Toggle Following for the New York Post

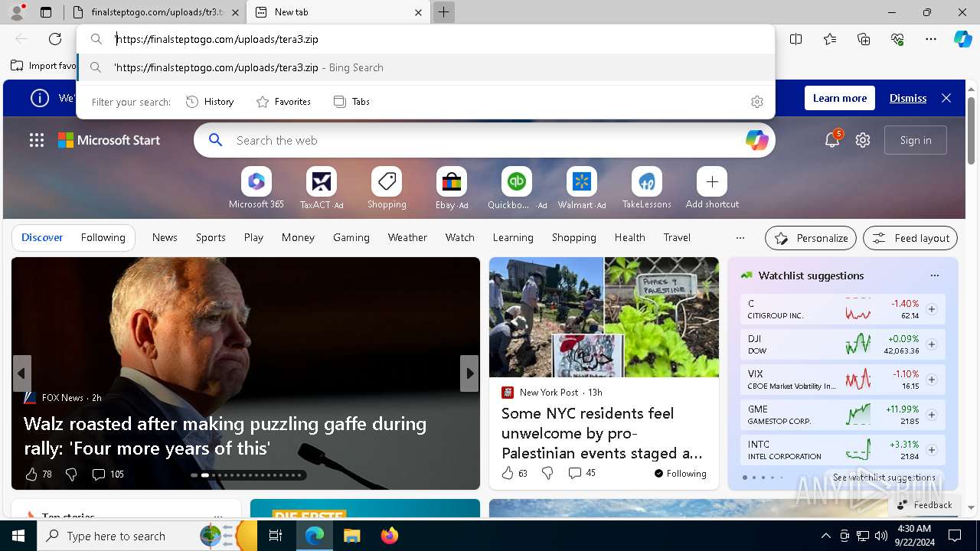click(680, 474)
